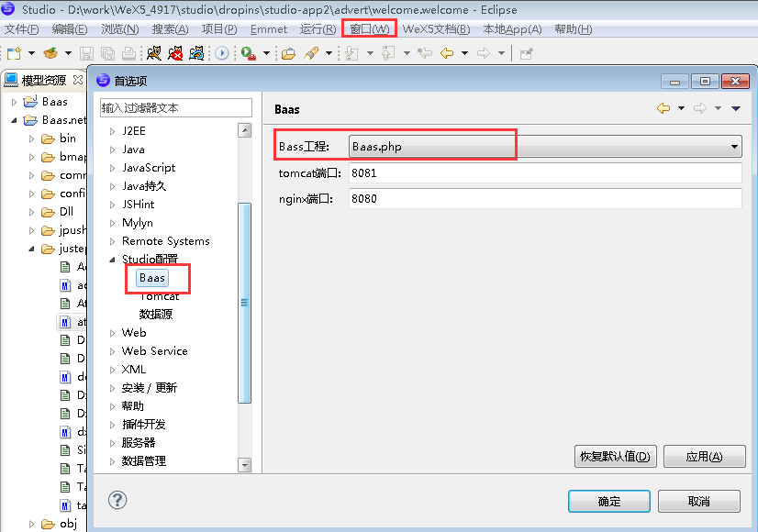Click the main toolbar Forward arrow
This screenshot has width=758, height=532.
click(484, 53)
